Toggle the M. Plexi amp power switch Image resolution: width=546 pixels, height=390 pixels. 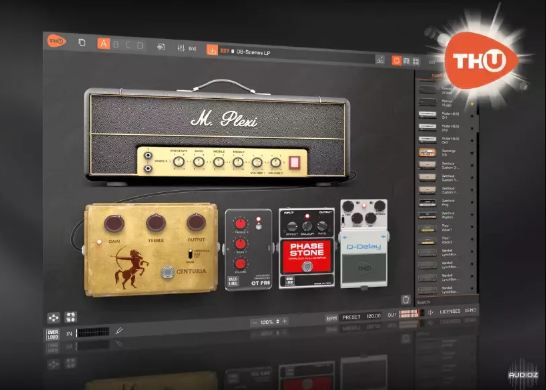pyautogui.click(x=294, y=163)
